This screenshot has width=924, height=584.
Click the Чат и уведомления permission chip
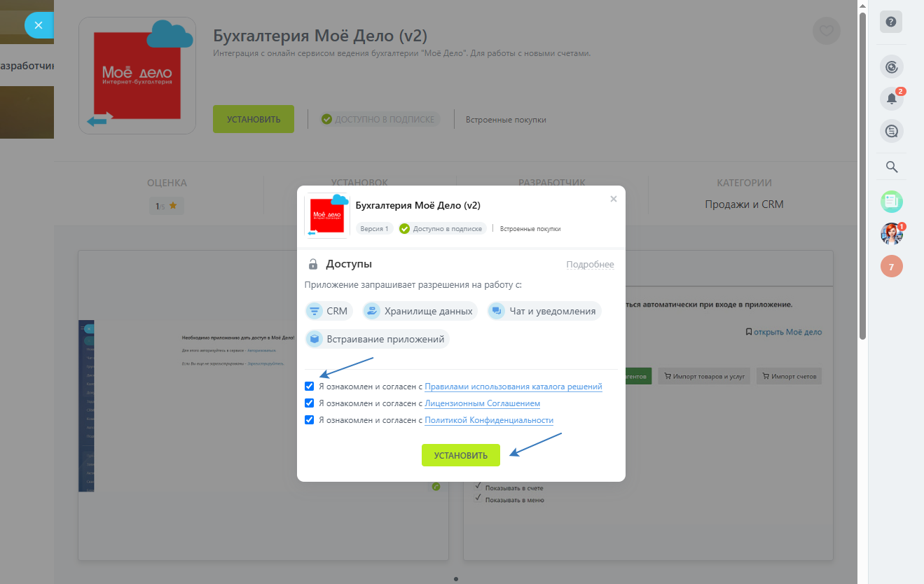point(544,311)
